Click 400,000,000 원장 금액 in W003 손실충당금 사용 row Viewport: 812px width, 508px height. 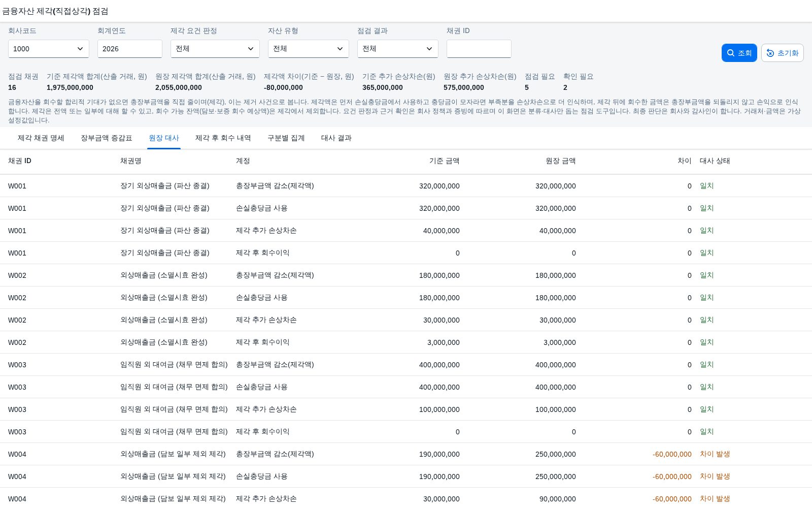556,387
